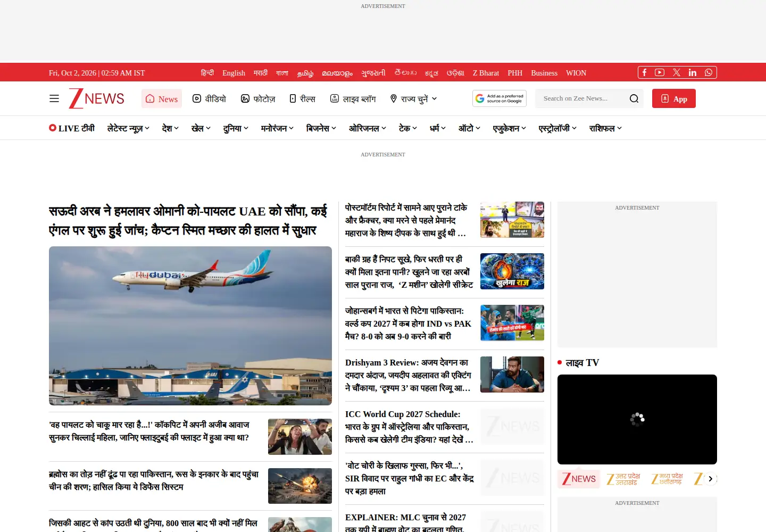Screen dimensions: 766x532
Task: Click the red App button
Action: [x=674, y=98]
